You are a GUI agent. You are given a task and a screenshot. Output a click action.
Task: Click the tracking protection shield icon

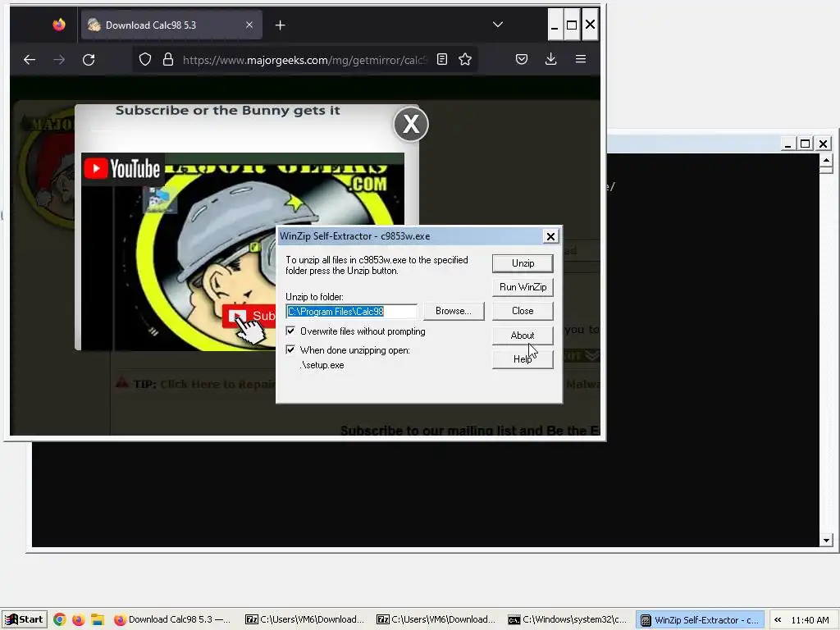(144, 59)
